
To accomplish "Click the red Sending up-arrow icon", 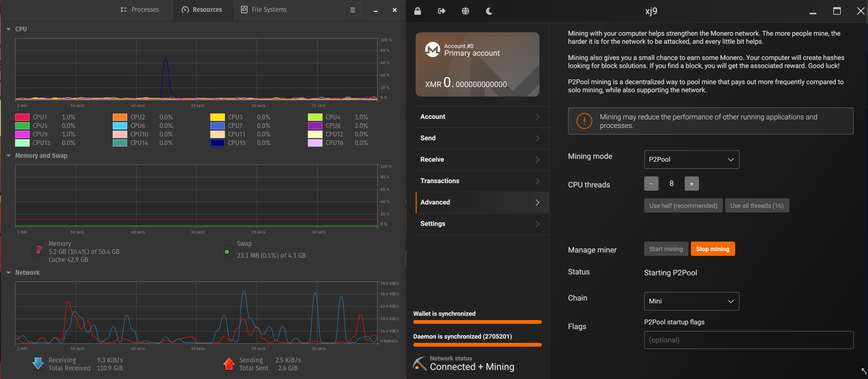I will pos(229,364).
